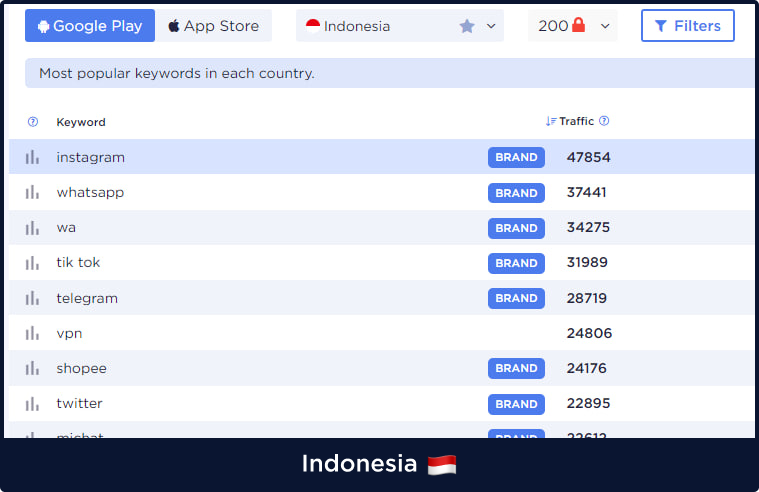The image size is (759, 492).
Task: Select the shopee keyword
Action: (81, 369)
